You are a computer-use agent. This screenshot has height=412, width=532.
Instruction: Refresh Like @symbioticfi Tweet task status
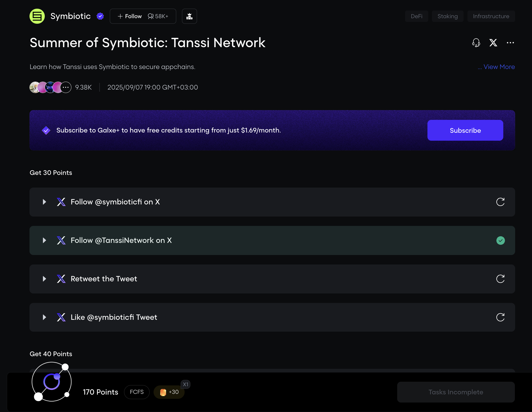[500, 317]
